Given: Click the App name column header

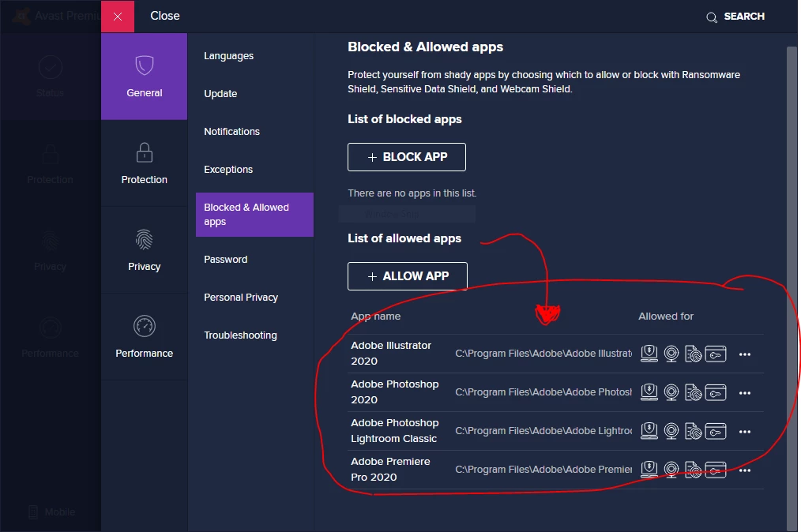Looking at the screenshot, I should pyautogui.click(x=376, y=317).
